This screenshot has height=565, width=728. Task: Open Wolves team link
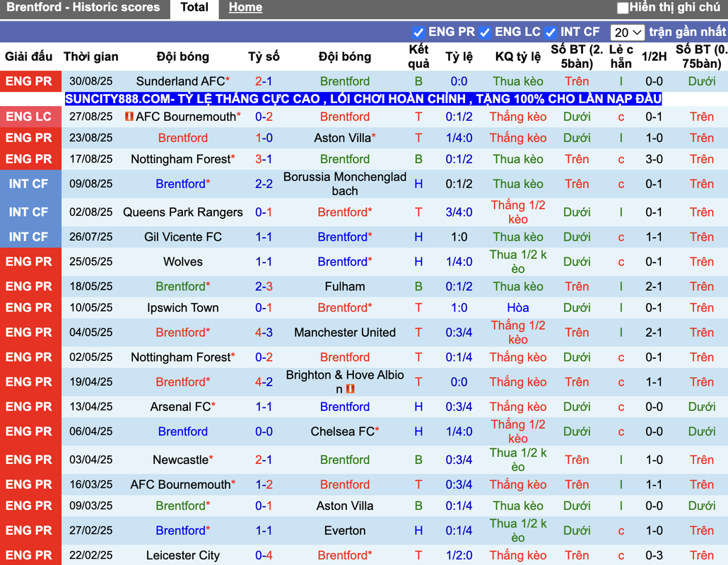tap(183, 261)
